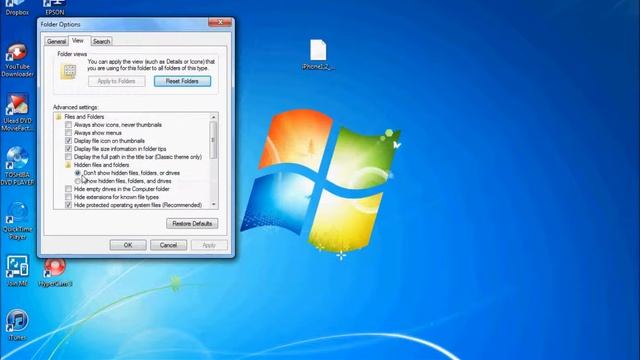Switch to the Search tab
The image size is (640, 360).
(x=101, y=41)
